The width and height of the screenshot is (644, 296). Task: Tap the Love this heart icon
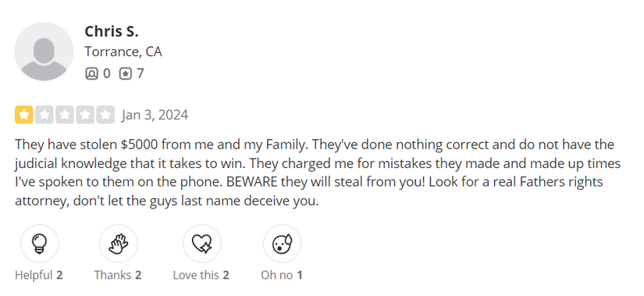tap(201, 244)
